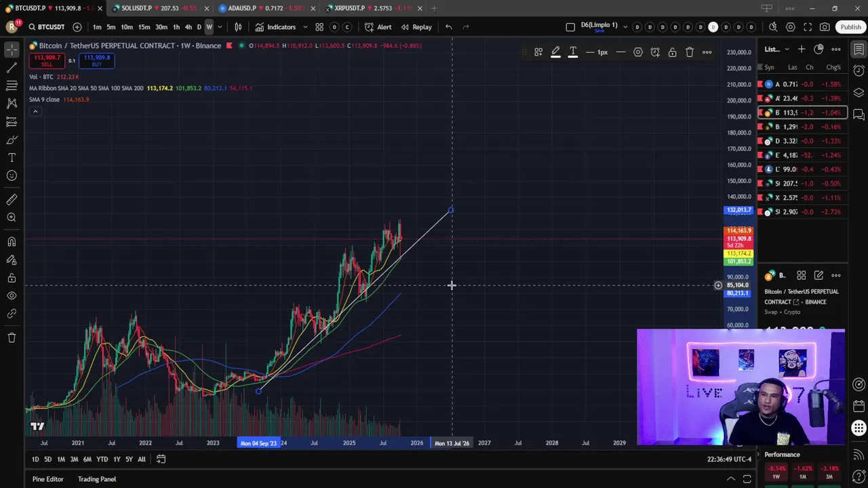Select the 4h timeframe

(188, 27)
